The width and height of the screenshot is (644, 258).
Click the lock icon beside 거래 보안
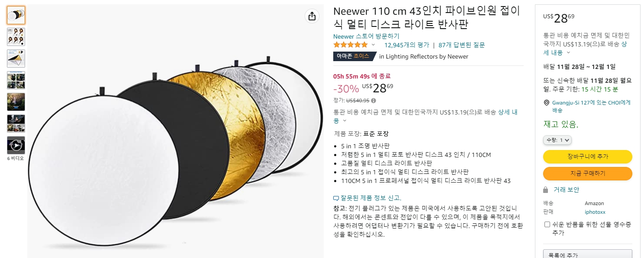coord(547,189)
